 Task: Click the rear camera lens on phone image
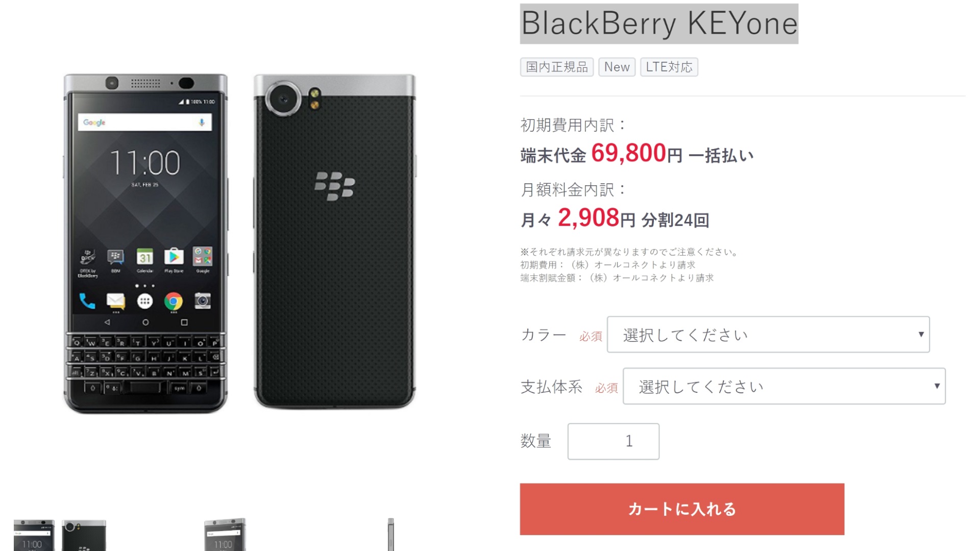(x=283, y=99)
